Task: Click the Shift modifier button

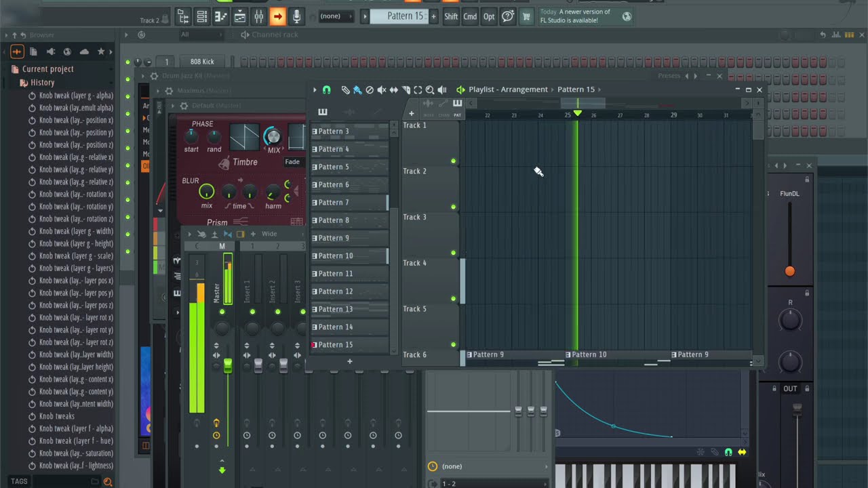Action: 451,16
